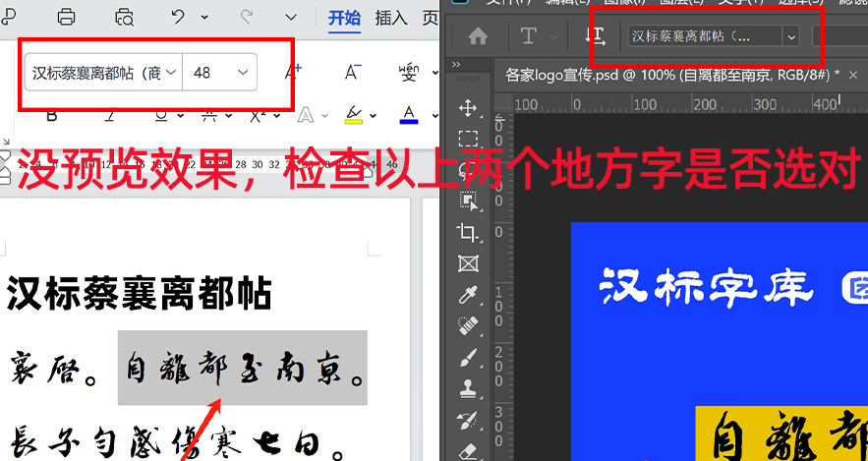Screen dimensions: 868x461
Task: Apply strikethrough formatting in WPS
Action: (x=208, y=115)
